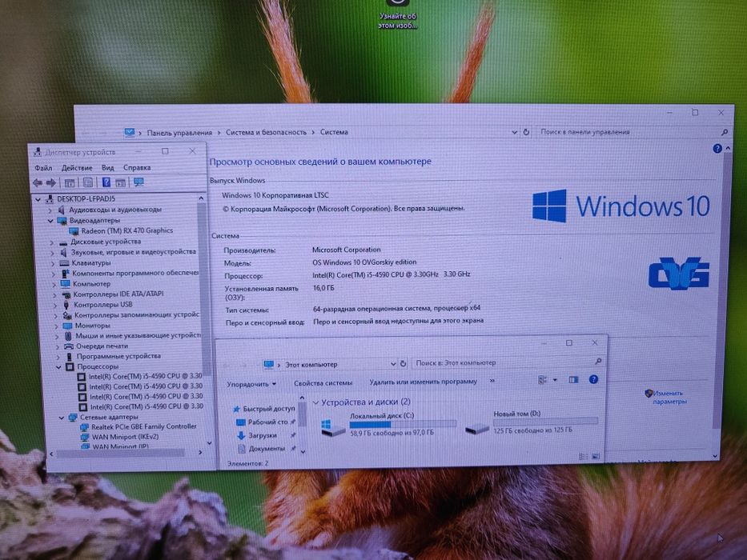The height and width of the screenshot is (560, 747).
Task: Expand the Мониторы node
Action: click(x=56, y=326)
